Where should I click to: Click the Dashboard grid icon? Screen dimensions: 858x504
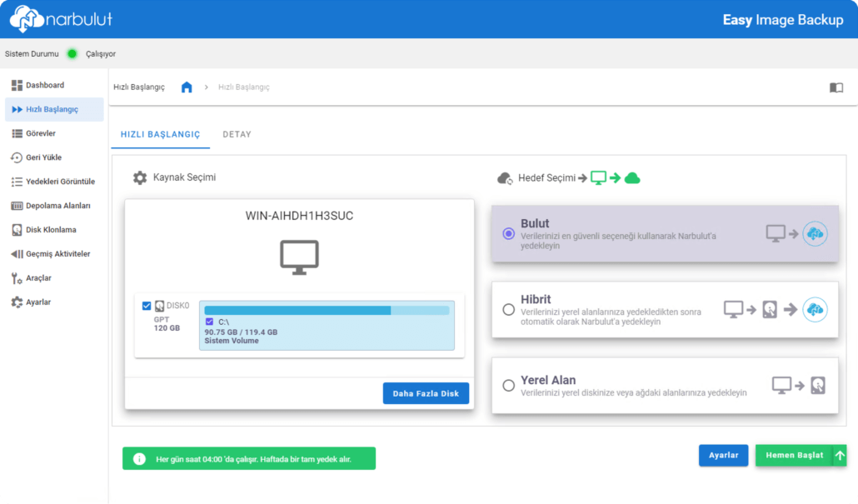17,85
